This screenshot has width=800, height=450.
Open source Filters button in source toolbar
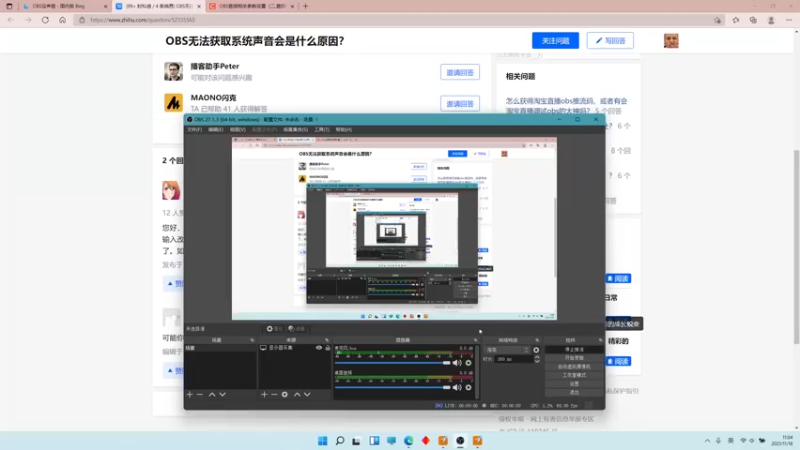(x=296, y=329)
